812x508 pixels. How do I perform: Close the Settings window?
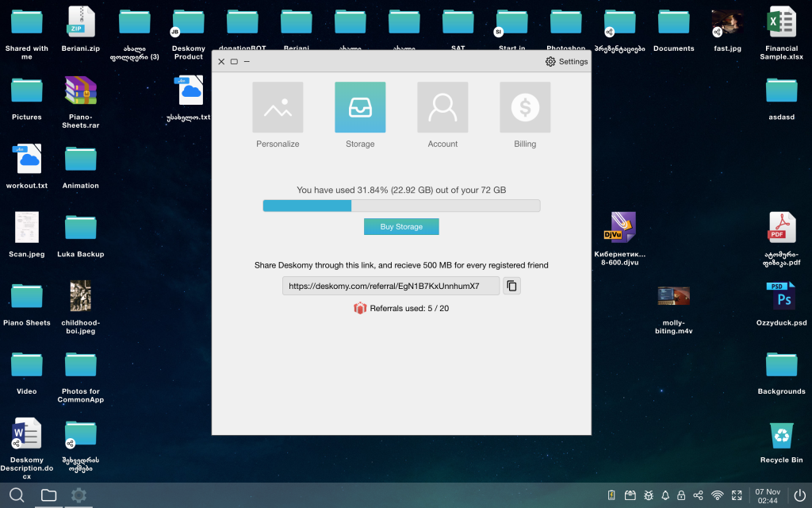(221, 62)
